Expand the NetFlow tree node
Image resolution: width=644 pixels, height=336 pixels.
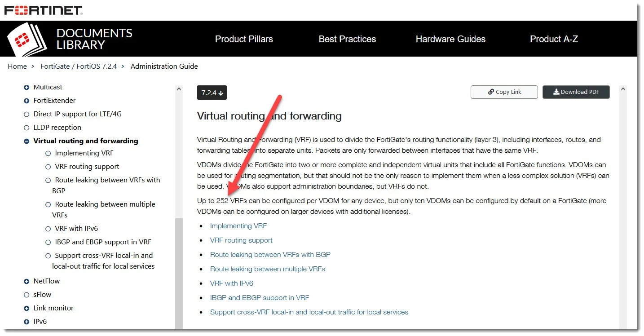(x=26, y=281)
